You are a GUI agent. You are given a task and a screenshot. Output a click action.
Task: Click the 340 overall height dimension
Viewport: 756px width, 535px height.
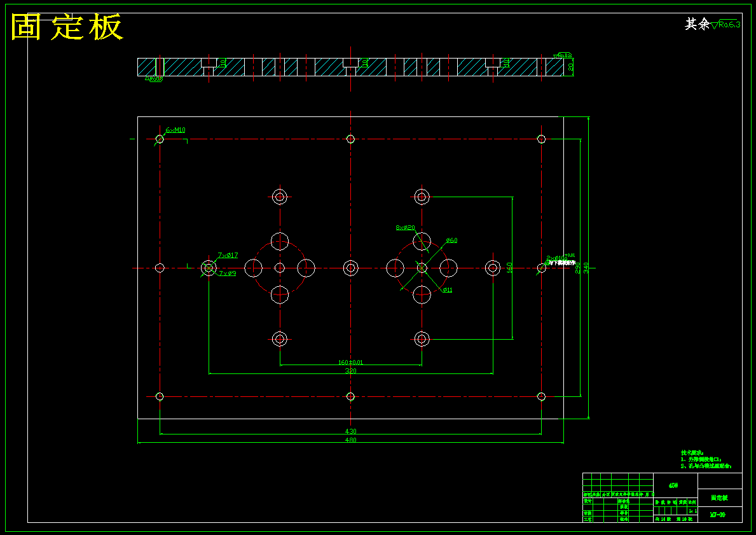pos(586,268)
